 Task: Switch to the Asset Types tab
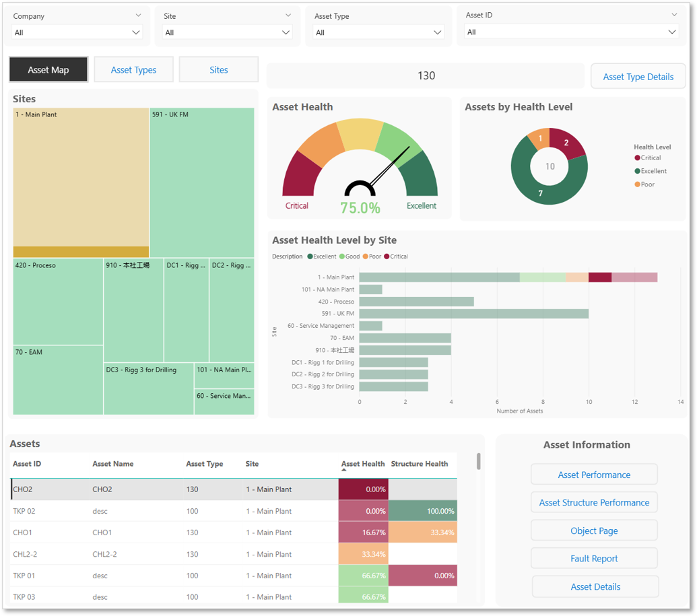[x=133, y=69]
